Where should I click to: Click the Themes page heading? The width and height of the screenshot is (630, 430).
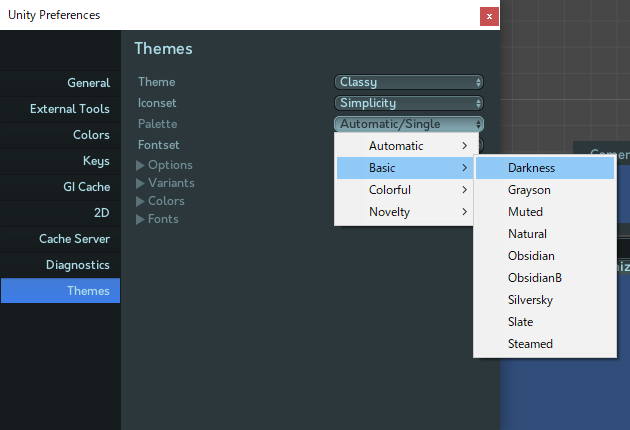point(164,49)
